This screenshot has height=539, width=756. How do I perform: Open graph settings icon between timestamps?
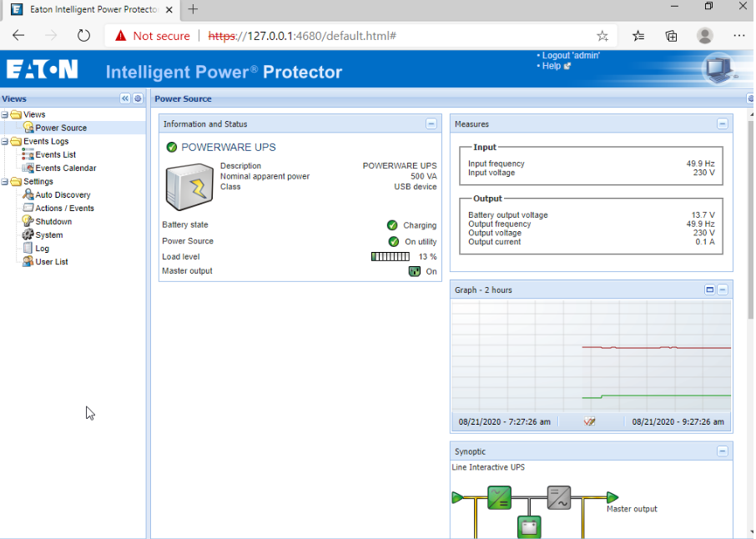(589, 422)
